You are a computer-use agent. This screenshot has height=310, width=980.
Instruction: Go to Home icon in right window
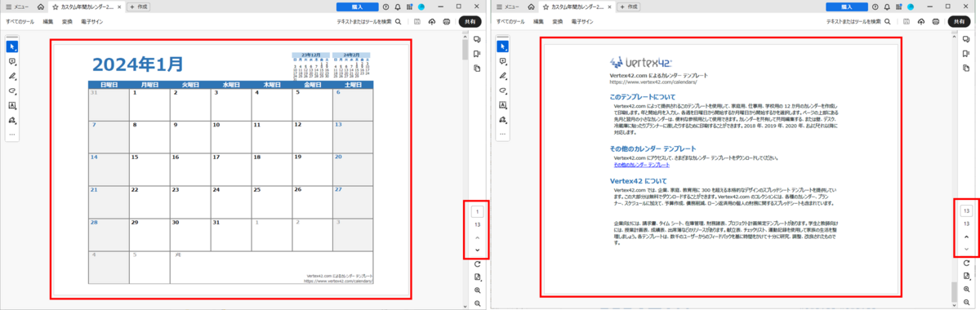532,7
